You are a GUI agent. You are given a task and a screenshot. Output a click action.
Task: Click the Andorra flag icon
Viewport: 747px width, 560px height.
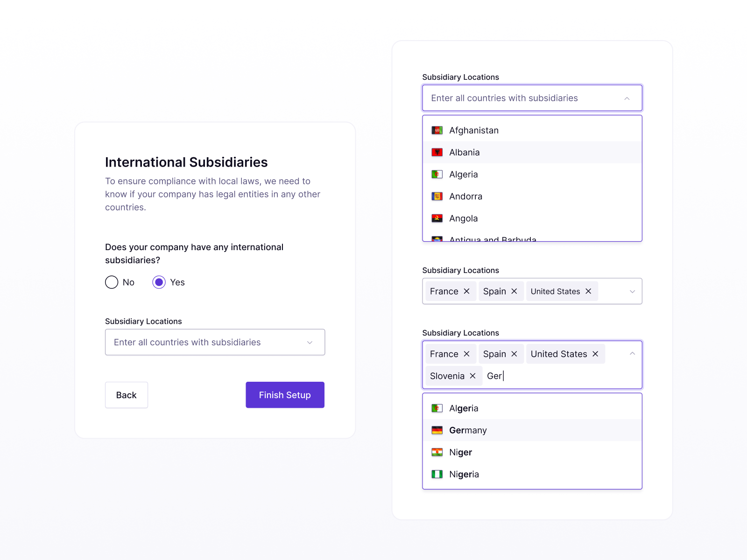tap(437, 196)
